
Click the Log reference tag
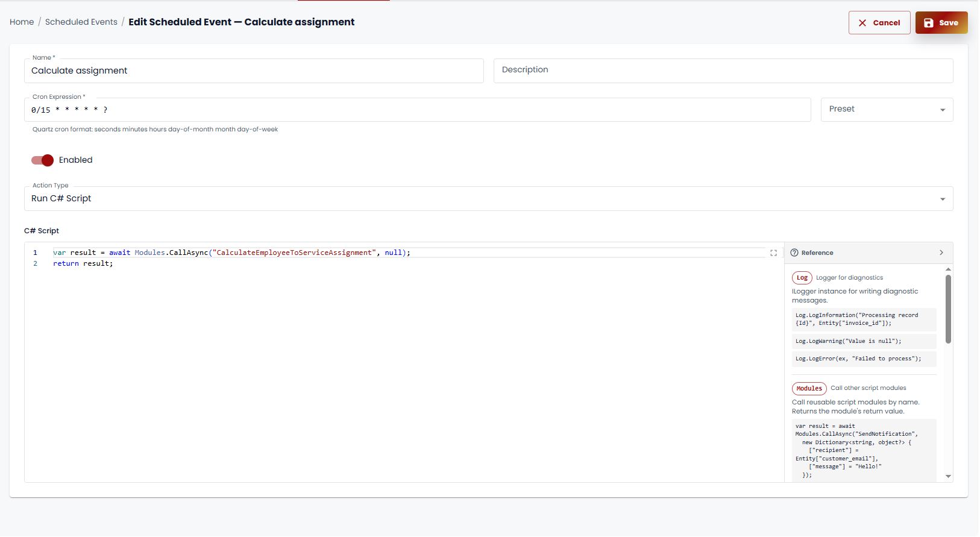(802, 278)
